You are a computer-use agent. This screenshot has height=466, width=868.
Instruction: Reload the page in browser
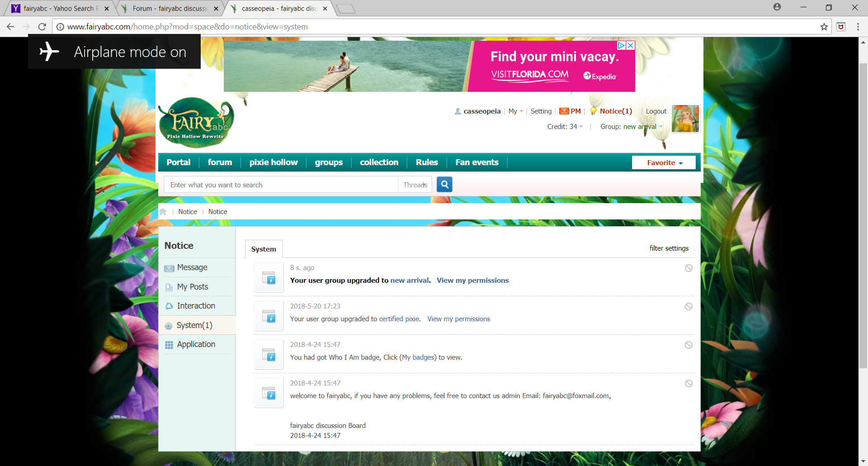click(x=42, y=27)
